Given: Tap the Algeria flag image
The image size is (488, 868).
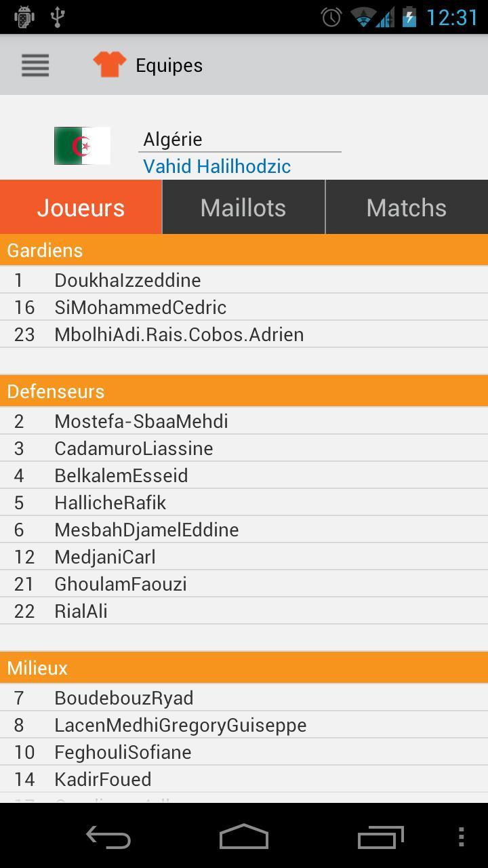Looking at the screenshot, I should tap(82, 146).
